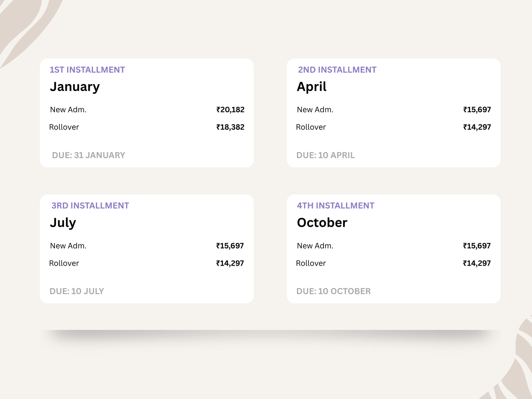
Task: Click the DUE: 10 OCTOBER text
Action: coord(333,291)
